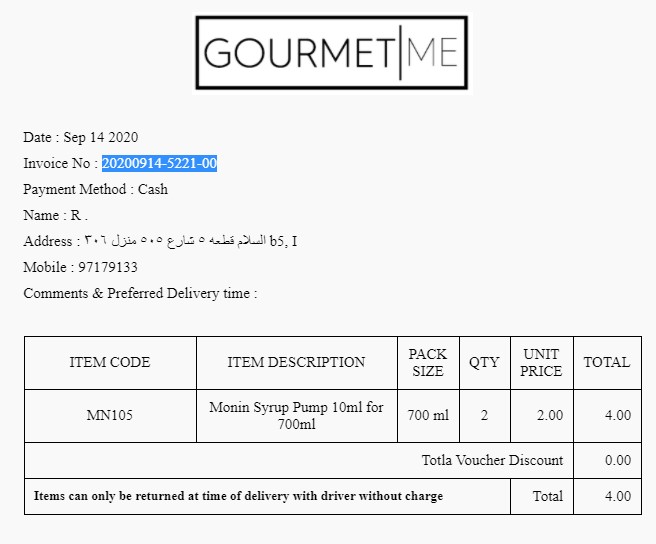Click the PACK SIZE column header
Viewport: 656px width, 544px height.
(x=428, y=362)
